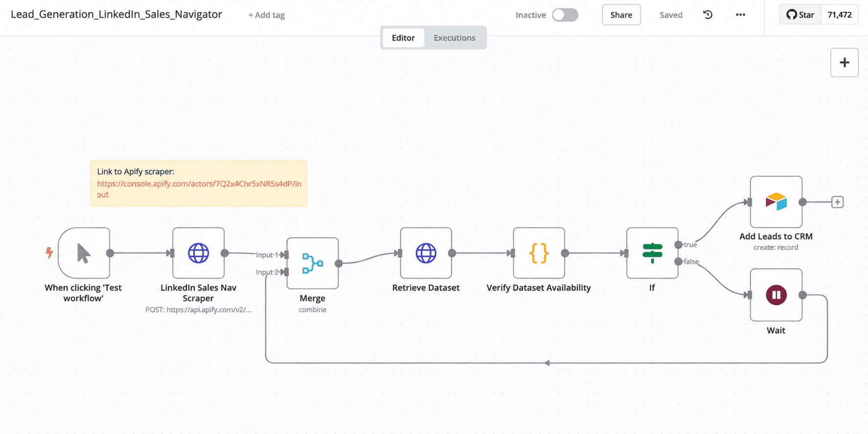Click the 71,472 star count
Image resolution: width=868 pixels, height=434 pixels.
pos(839,15)
